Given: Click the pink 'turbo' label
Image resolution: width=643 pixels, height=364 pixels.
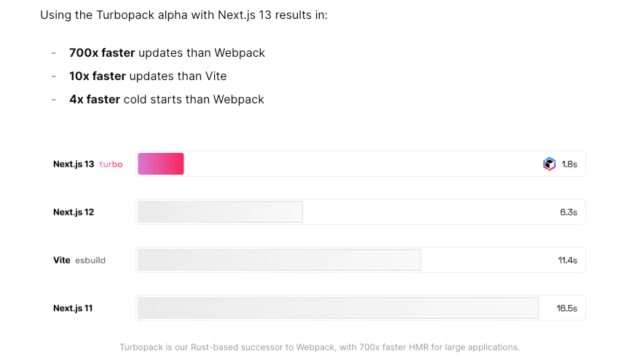Looking at the screenshot, I should coord(111,165).
